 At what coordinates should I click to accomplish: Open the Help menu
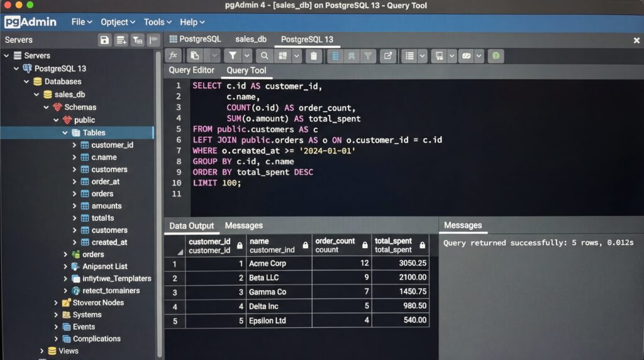point(192,22)
